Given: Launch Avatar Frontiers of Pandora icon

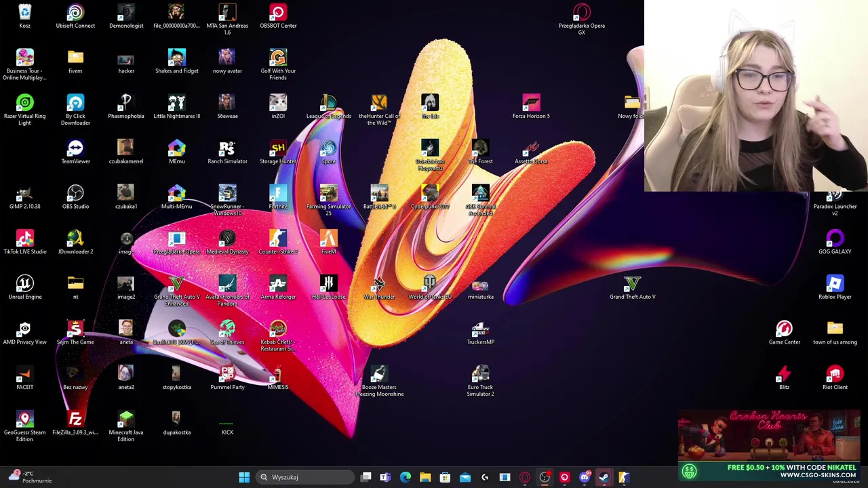Looking at the screenshot, I should (x=227, y=291).
